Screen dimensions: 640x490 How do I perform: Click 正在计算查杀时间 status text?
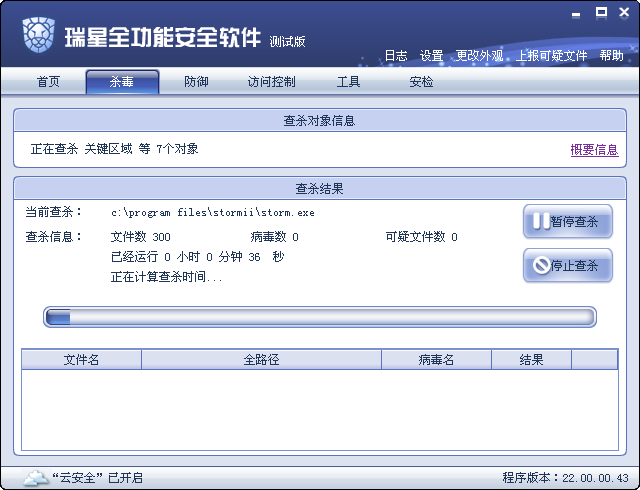(166, 277)
